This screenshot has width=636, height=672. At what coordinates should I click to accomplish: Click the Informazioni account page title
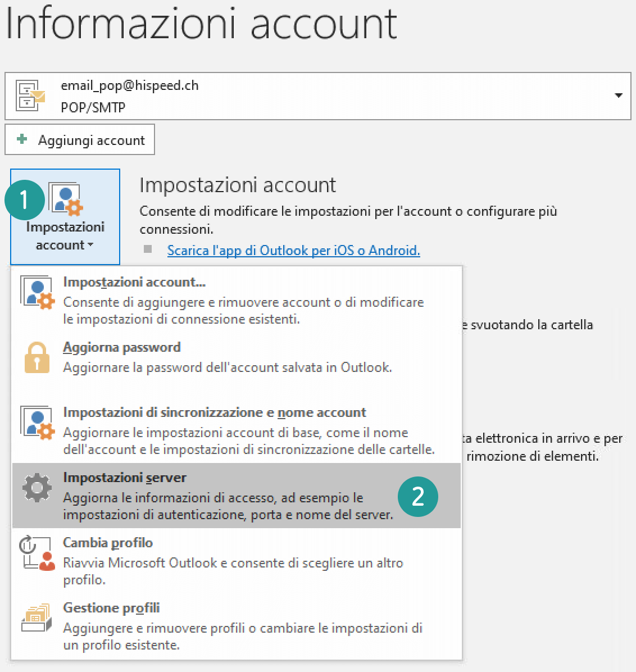(x=202, y=24)
